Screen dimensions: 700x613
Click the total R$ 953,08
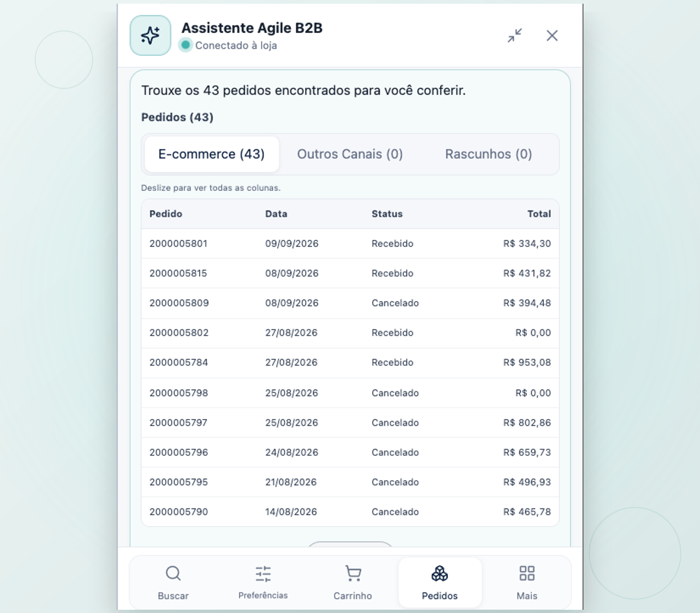(x=527, y=362)
